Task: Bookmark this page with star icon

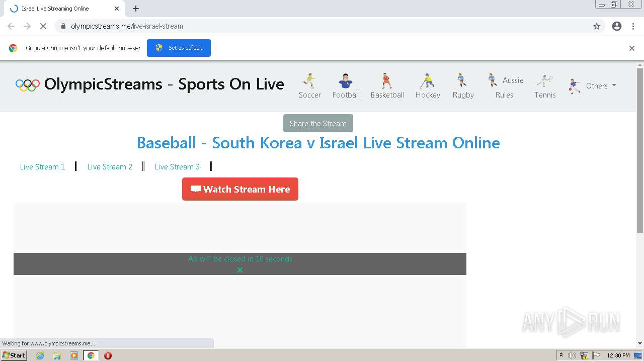Action: pos(597,26)
